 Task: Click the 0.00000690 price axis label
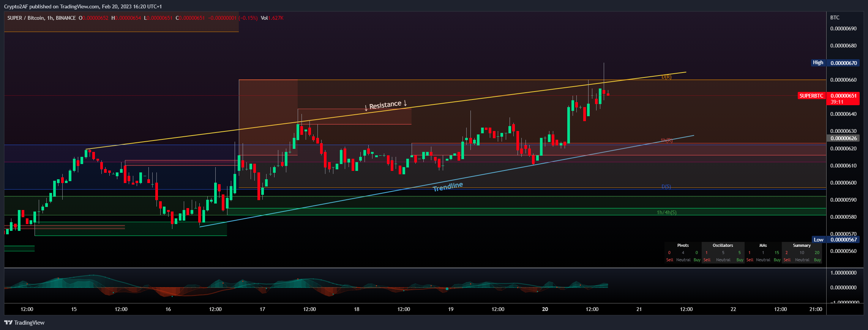[843, 28]
